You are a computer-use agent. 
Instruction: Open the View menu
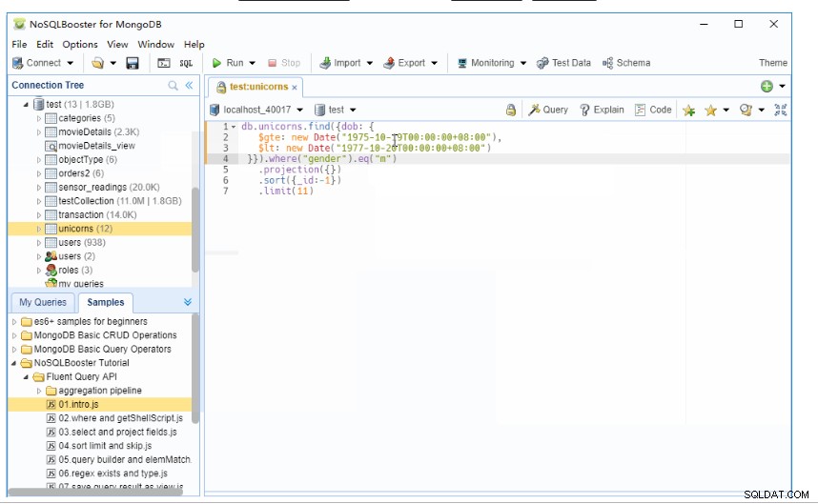(117, 44)
